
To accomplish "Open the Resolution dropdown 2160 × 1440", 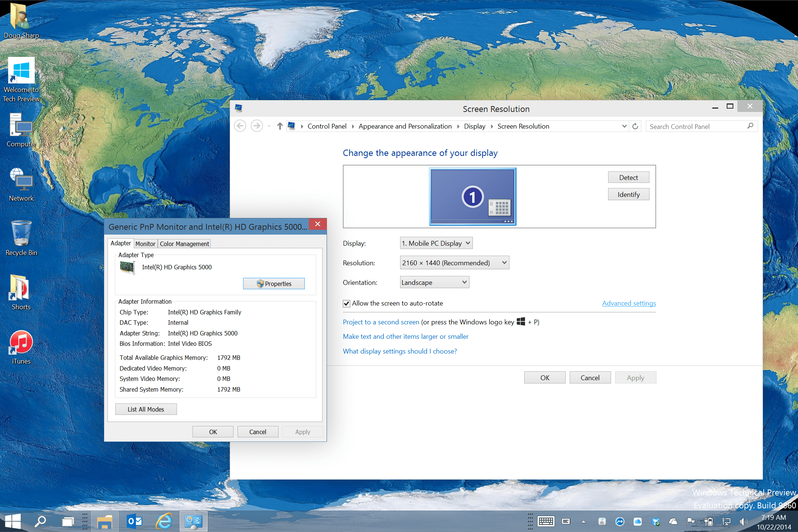I will point(454,263).
